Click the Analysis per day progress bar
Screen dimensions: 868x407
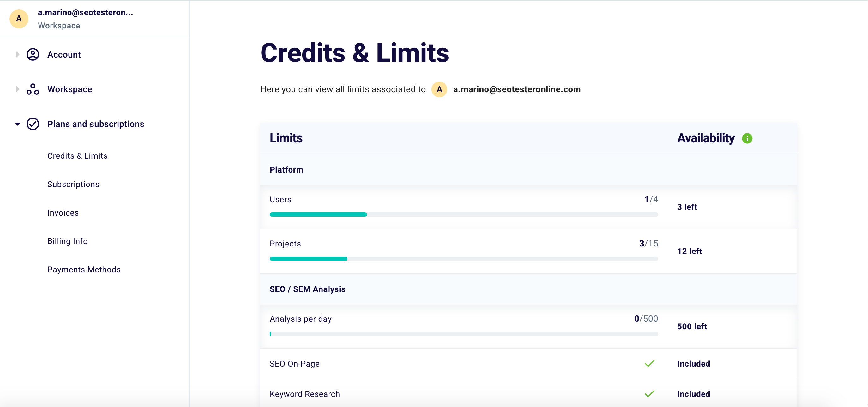pos(463,334)
